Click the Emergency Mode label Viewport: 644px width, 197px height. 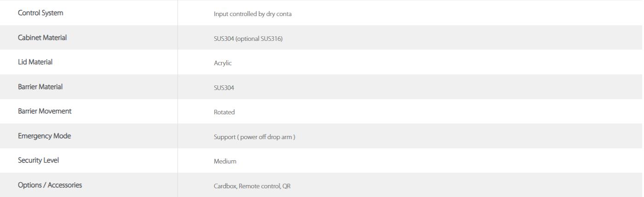click(44, 136)
